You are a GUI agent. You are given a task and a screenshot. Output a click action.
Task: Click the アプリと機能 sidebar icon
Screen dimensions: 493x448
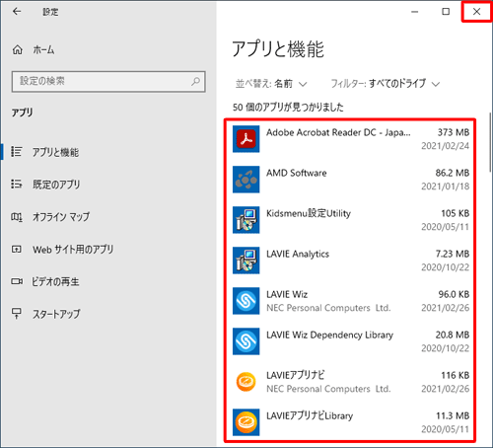coord(17,152)
